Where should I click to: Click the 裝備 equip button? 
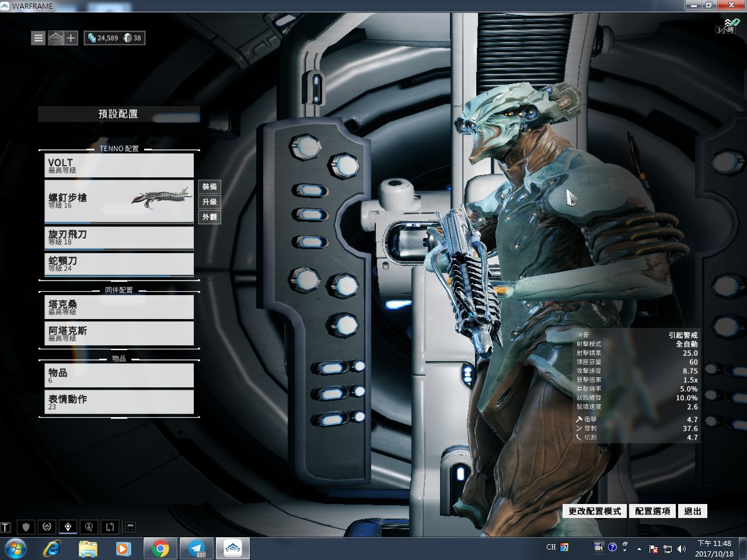point(210,187)
